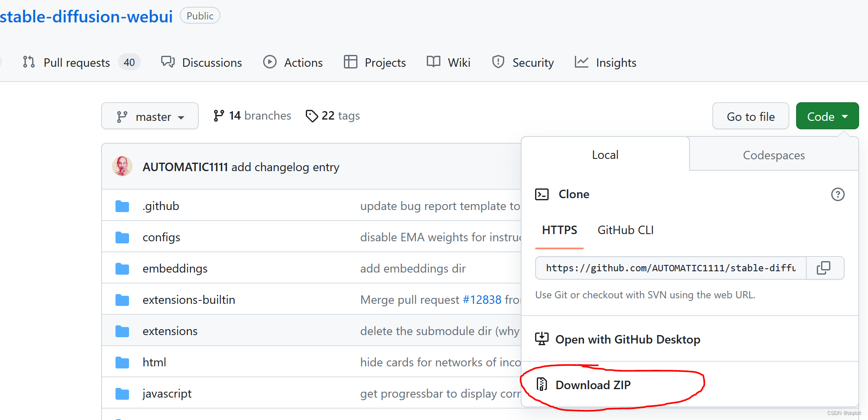Open the 'add changelog entry' commit message
Viewport: 868px width, 420px height.
tap(285, 167)
